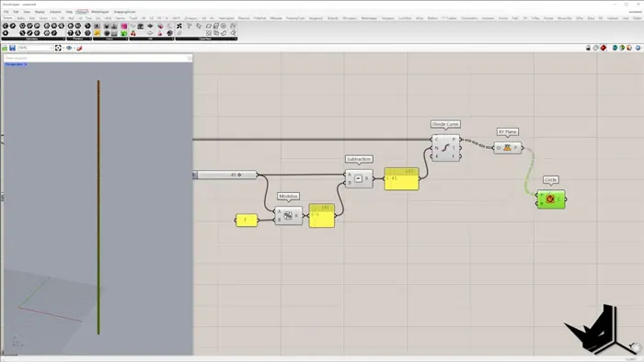Click the N input of Divide Curve
The image size is (644, 362).
click(436, 148)
